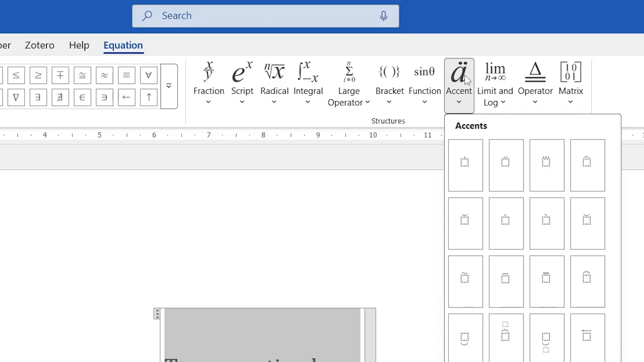Insert the minus-plus symbol
This screenshot has height=362, width=644.
(60, 76)
